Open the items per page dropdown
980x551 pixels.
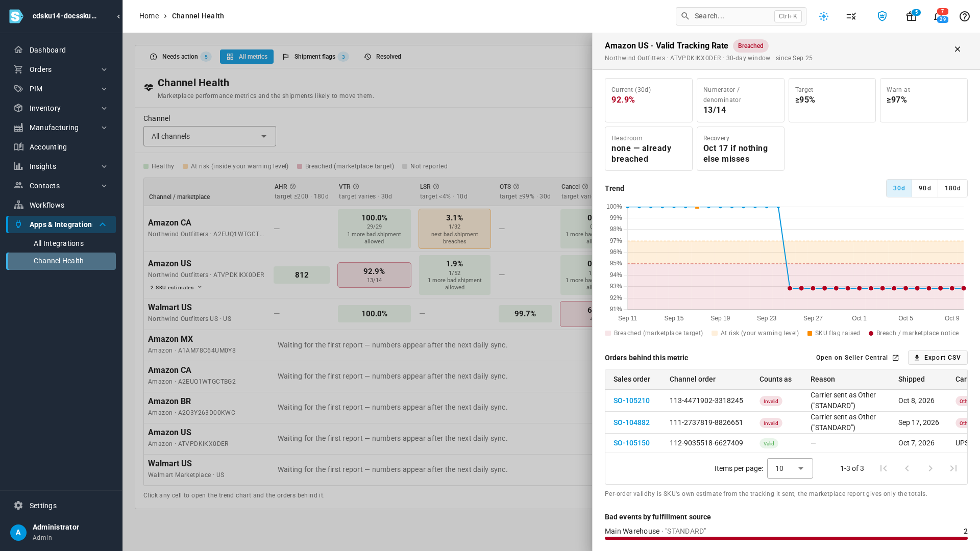790,468
